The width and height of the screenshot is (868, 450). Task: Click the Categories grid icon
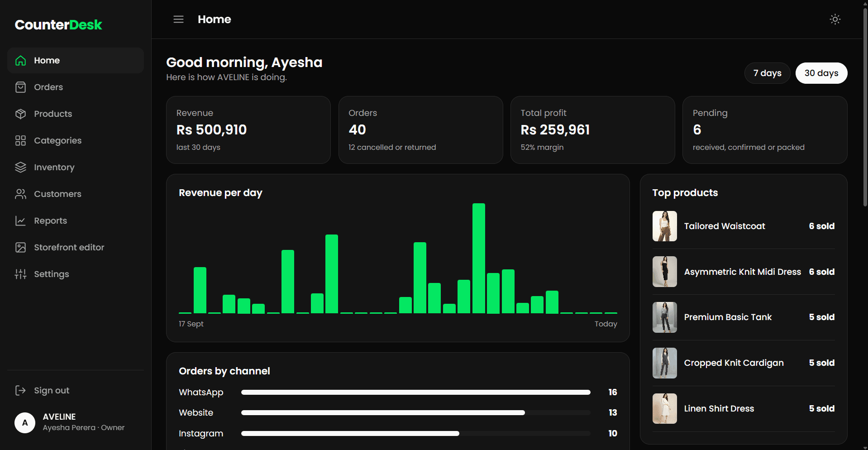[x=20, y=141]
